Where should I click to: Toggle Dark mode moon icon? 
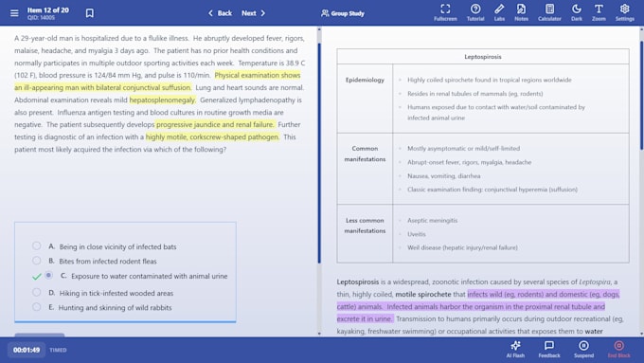click(577, 12)
